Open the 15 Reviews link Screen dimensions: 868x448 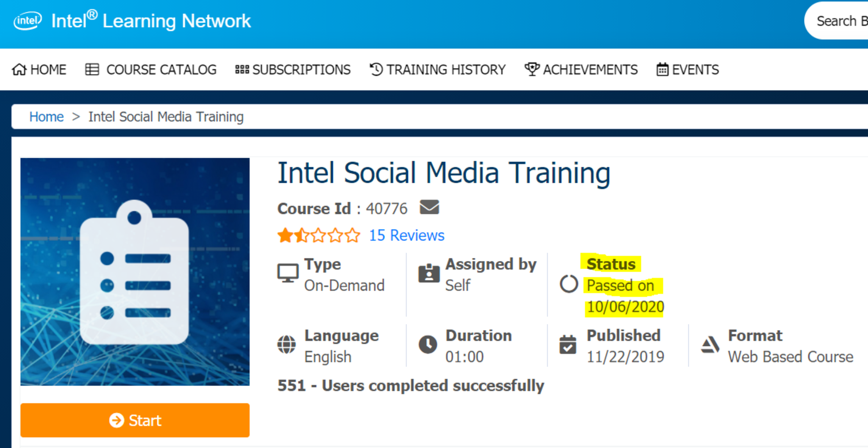(x=406, y=235)
